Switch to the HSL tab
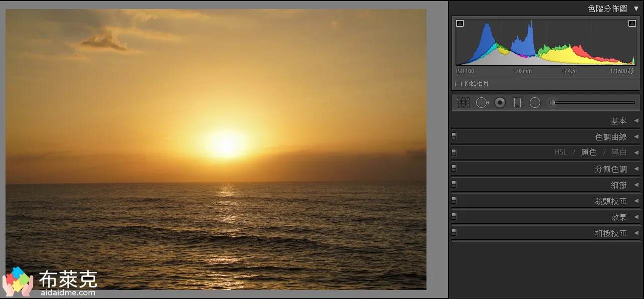Screen dimensions: 644x299 (x=560, y=152)
